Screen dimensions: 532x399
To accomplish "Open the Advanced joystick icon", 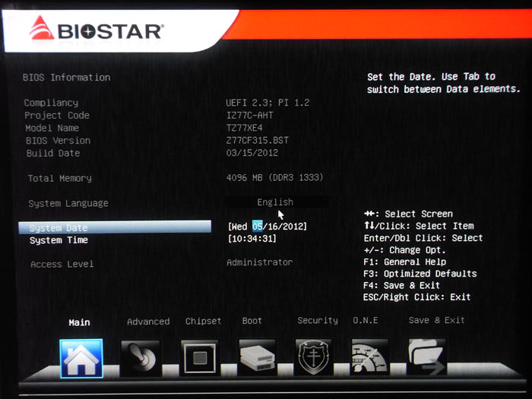I will click(x=141, y=358).
